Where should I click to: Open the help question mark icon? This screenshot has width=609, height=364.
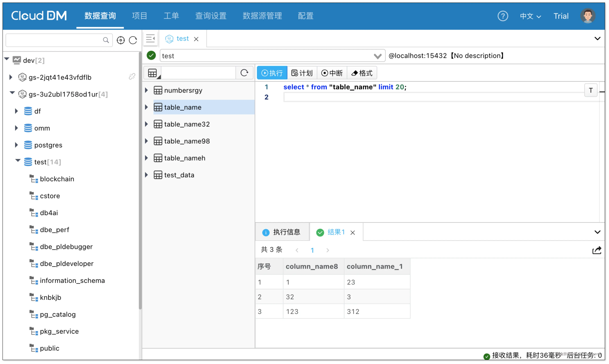coord(503,16)
